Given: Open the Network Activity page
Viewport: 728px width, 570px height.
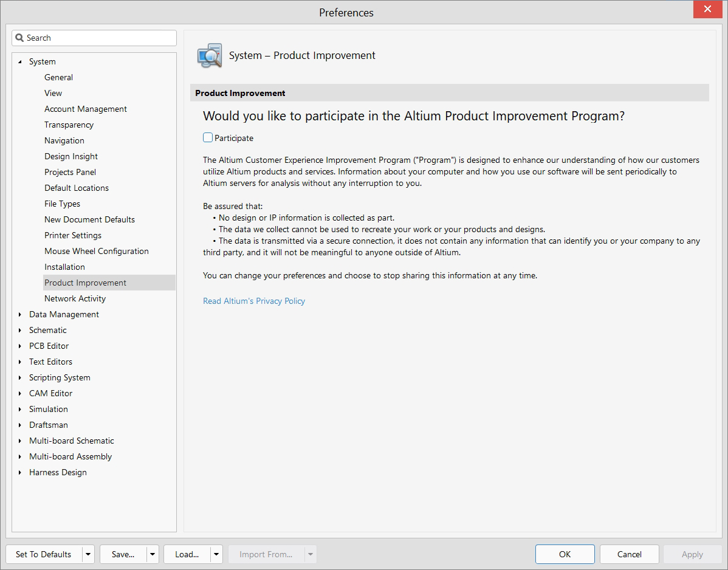Looking at the screenshot, I should 75,298.
